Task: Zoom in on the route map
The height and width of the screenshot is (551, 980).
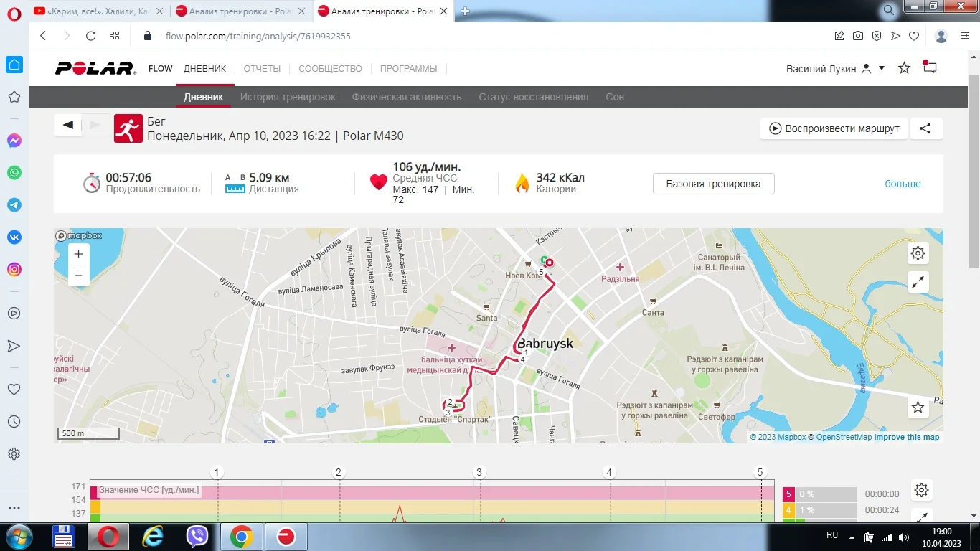Action: click(78, 254)
